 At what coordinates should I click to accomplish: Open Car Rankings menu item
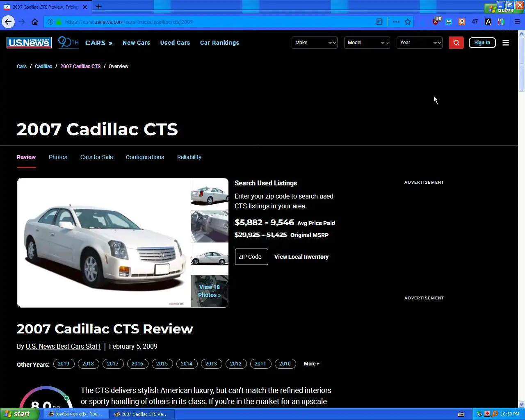(x=219, y=43)
